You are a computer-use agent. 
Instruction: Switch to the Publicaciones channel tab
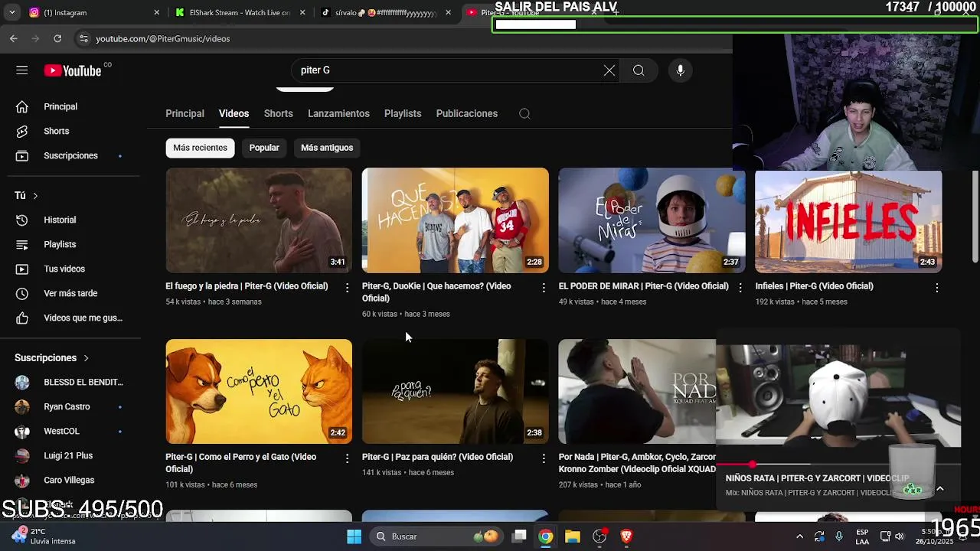[467, 114]
